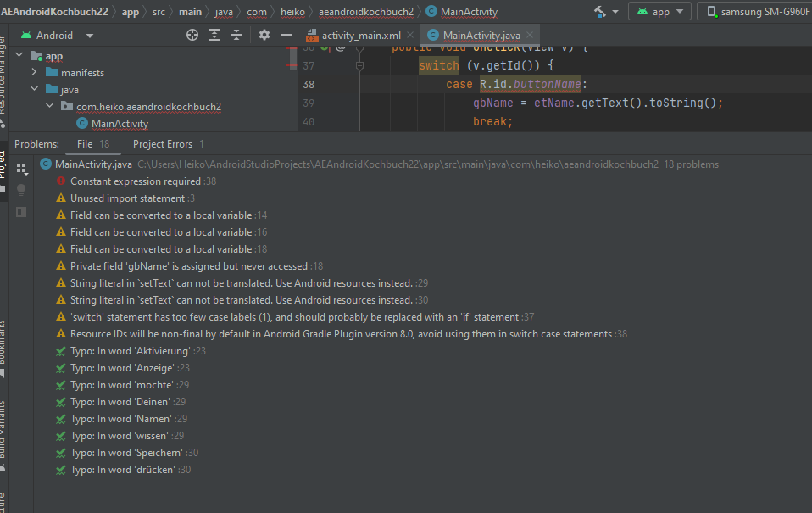Select MainActivity class in the project tree

click(120, 124)
